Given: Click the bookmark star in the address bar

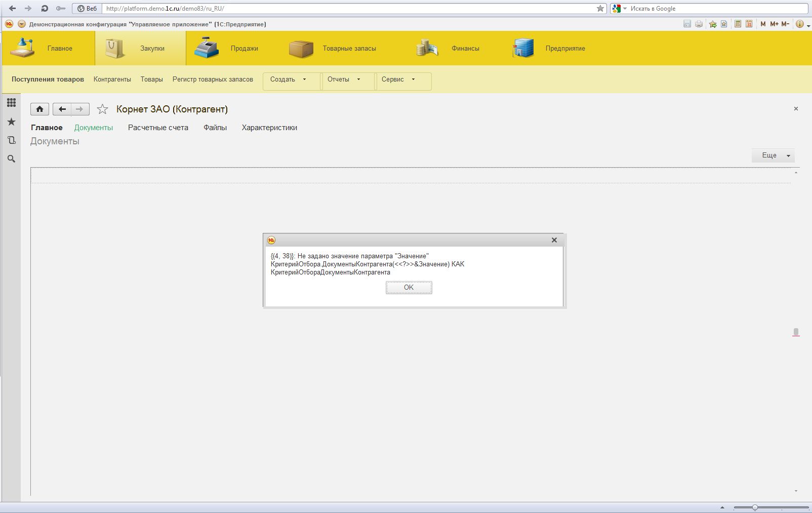Looking at the screenshot, I should pyautogui.click(x=600, y=8).
